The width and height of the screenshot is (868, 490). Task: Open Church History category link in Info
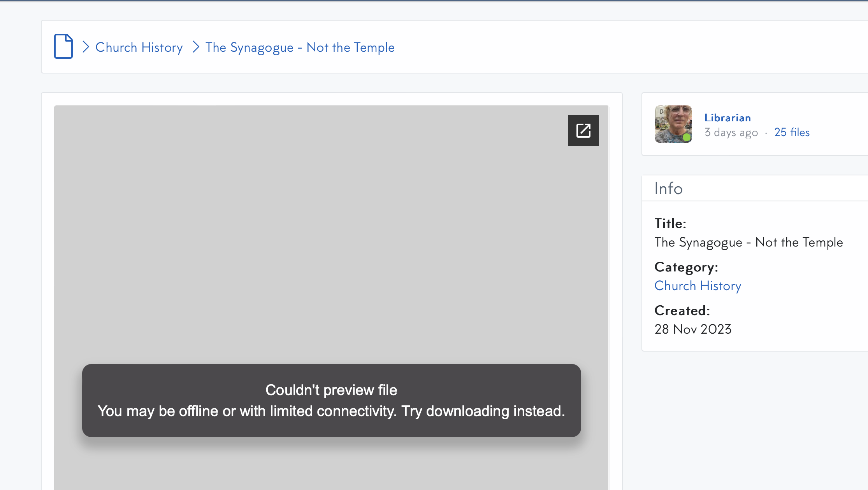click(698, 286)
